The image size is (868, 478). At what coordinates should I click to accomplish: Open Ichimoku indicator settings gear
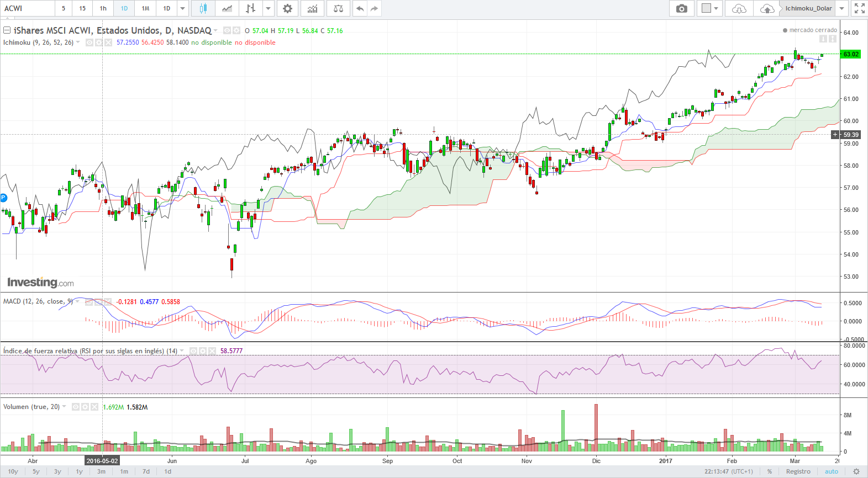[99, 43]
